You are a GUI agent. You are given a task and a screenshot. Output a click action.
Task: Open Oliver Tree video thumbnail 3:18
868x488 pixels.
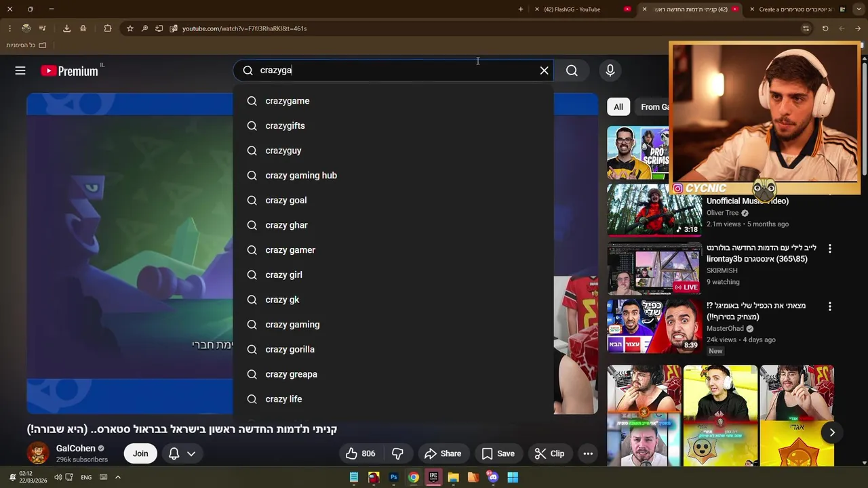tap(654, 209)
